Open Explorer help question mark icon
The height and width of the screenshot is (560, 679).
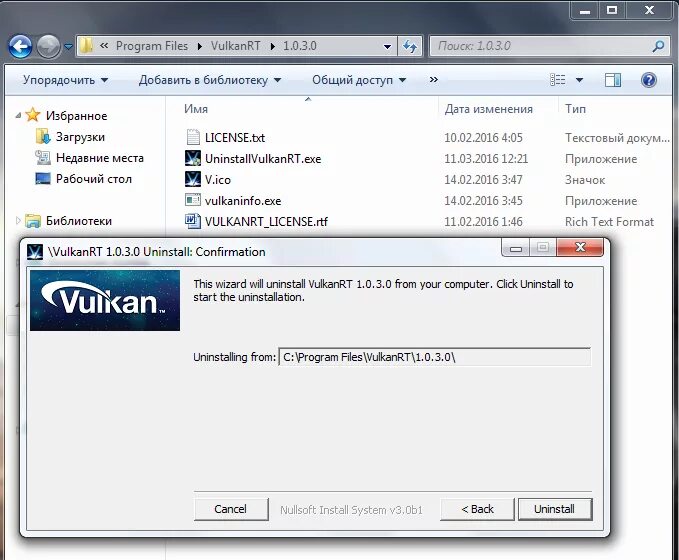pos(649,80)
